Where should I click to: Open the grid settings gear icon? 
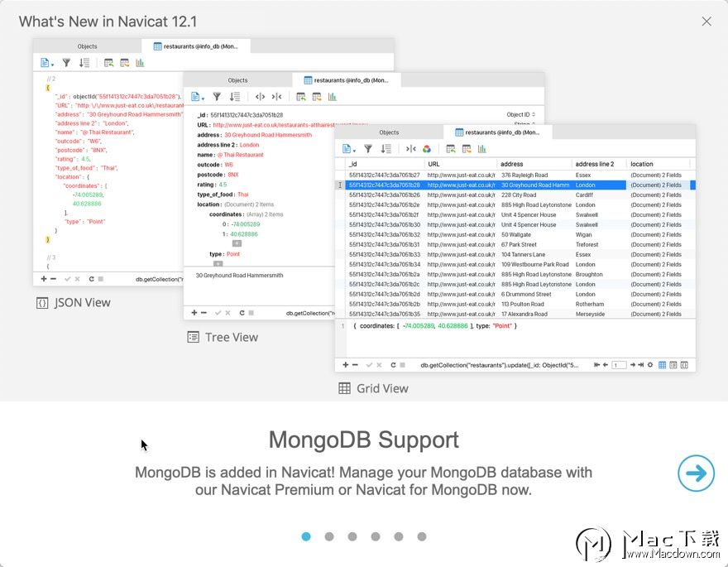[x=650, y=365]
